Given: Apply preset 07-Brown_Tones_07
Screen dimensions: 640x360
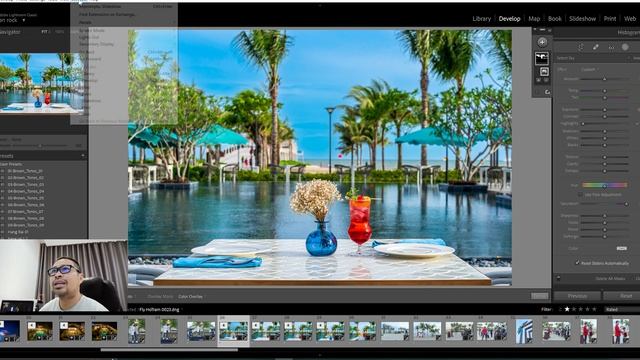Looking at the screenshot, I should click(x=25, y=212).
